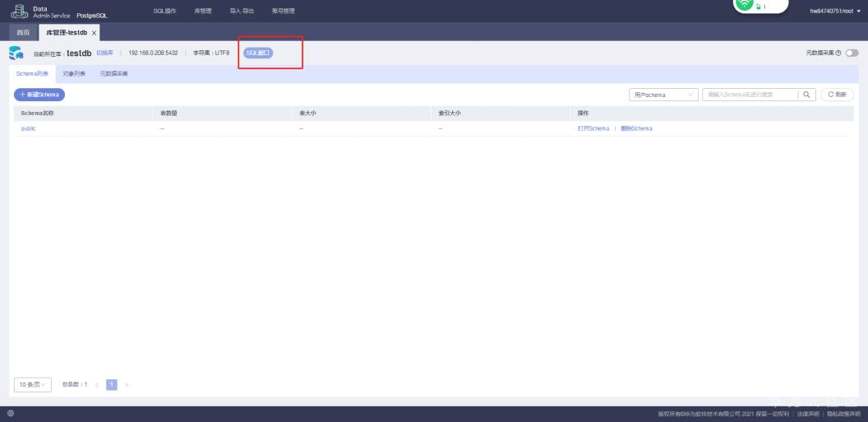The width and height of the screenshot is (868, 422).
Task: Click the 新建Schema button
Action: pyautogui.click(x=39, y=95)
